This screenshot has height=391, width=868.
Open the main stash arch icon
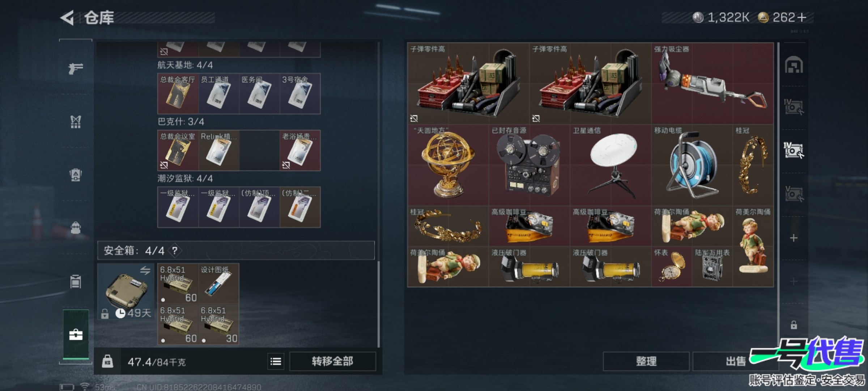[794, 65]
